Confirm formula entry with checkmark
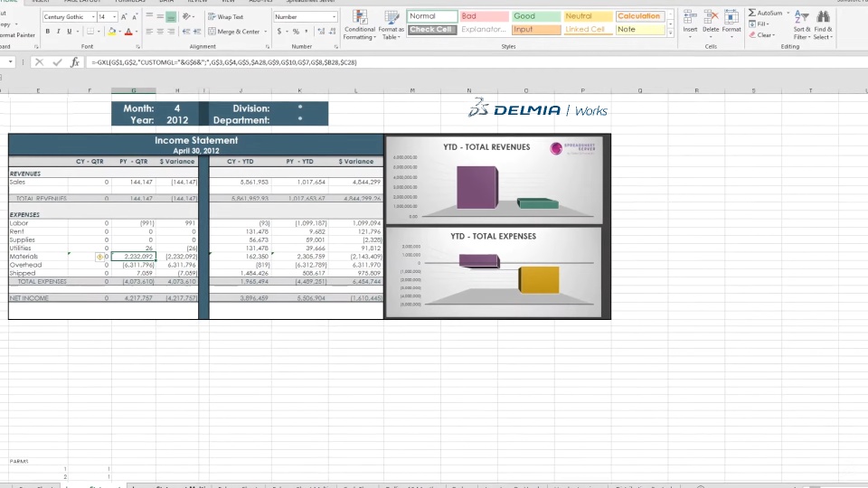The image size is (868, 488). click(57, 62)
